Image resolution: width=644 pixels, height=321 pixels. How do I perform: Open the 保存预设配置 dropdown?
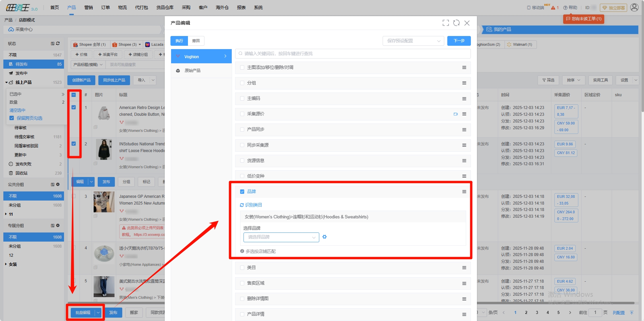(x=413, y=41)
